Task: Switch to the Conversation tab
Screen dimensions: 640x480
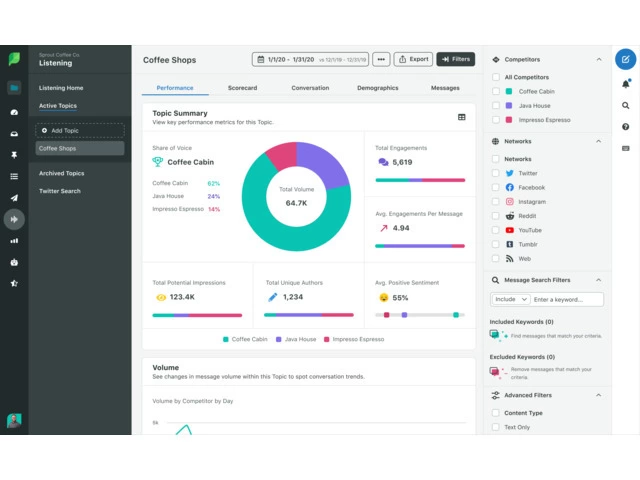Action: (310, 88)
